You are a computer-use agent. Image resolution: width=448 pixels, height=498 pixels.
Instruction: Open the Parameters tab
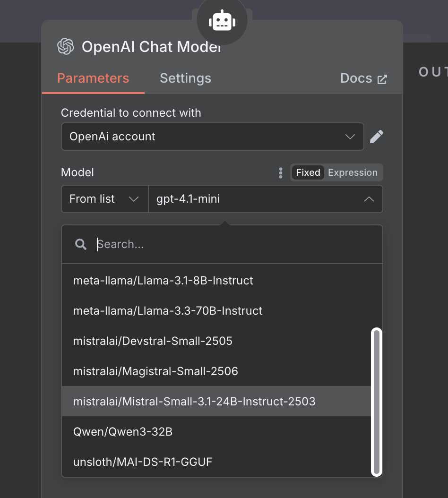pos(93,78)
